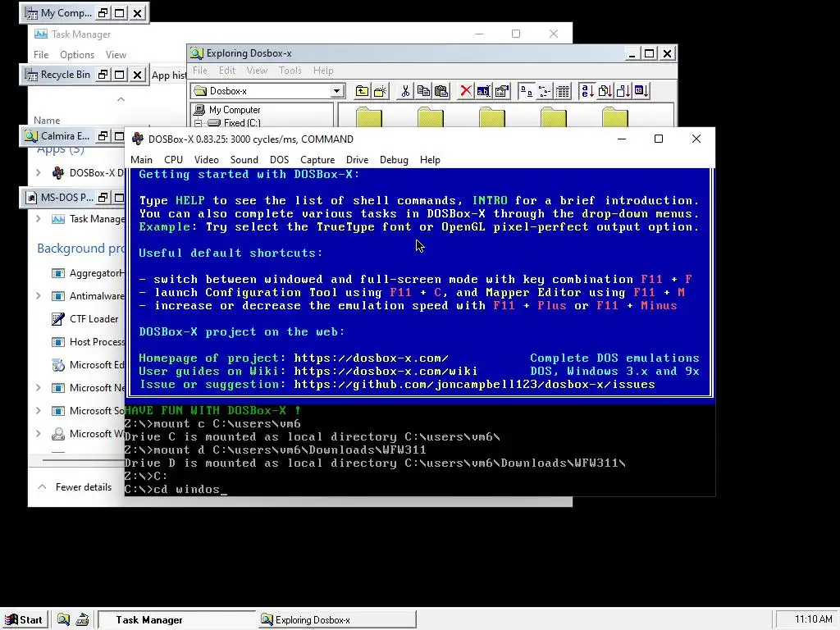
Task: Select the minimized MS-DOS P... window title
Action: click(x=67, y=198)
